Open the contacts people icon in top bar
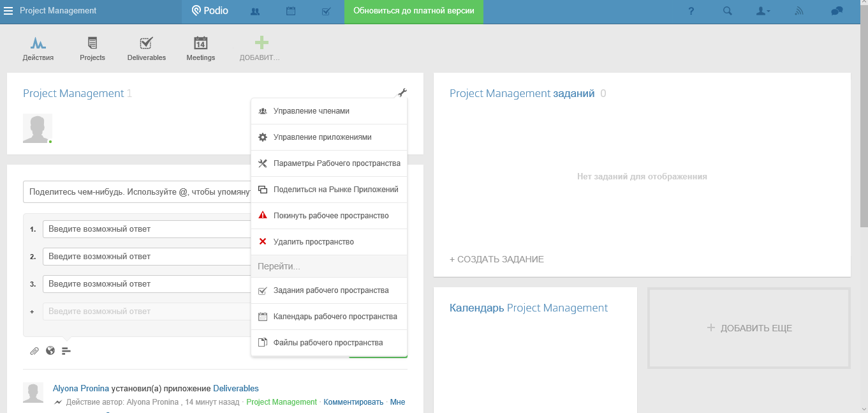The height and width of the screenshot is (413, 868). click(255, 11)
